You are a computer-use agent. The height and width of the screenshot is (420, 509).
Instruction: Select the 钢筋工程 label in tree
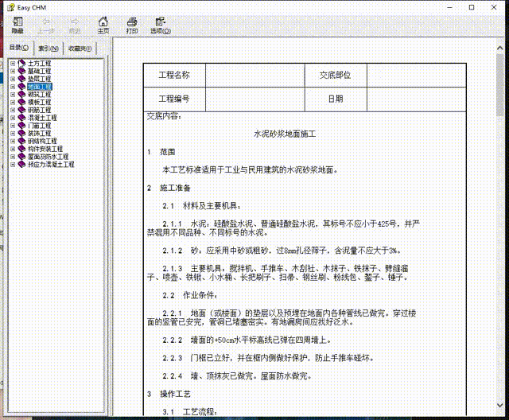point(39,110)
